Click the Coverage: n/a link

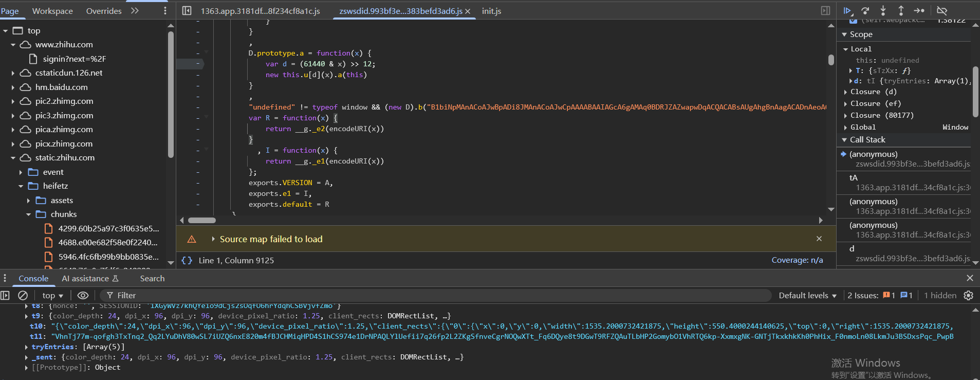click(x=797, y=260)
